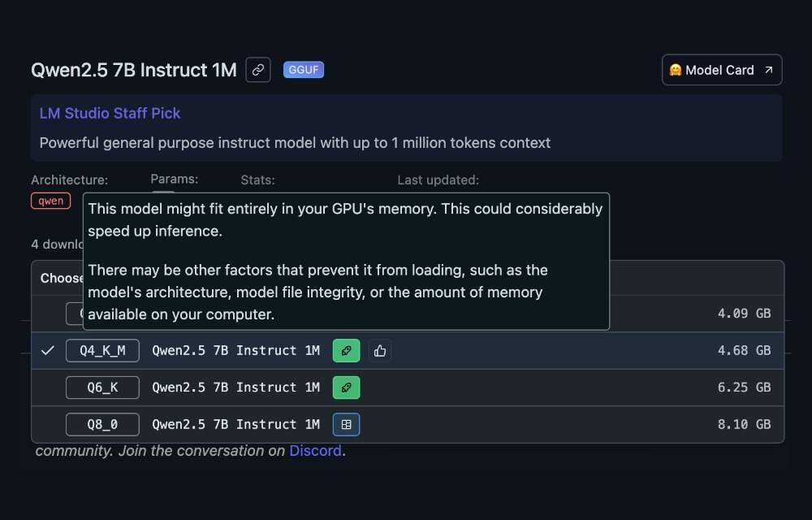
Task: Click the 6.25 GB file size
Action: [744, 388]
